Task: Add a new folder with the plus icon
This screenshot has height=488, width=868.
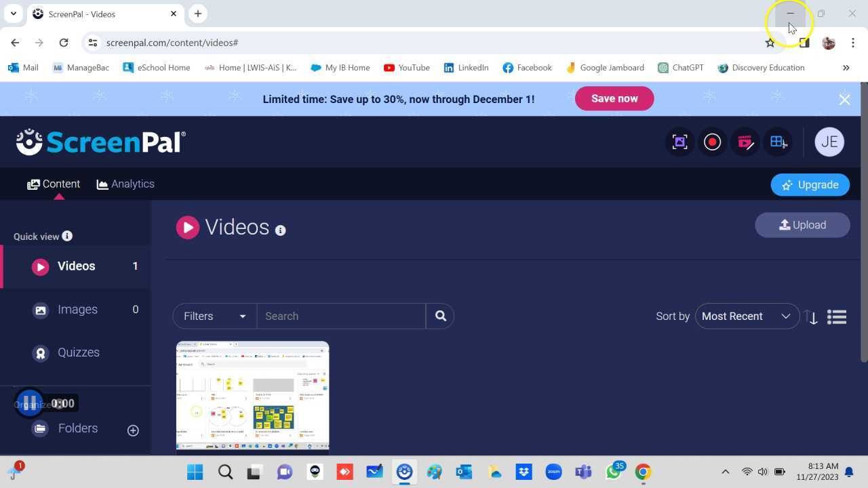Action: coord(133,430)
